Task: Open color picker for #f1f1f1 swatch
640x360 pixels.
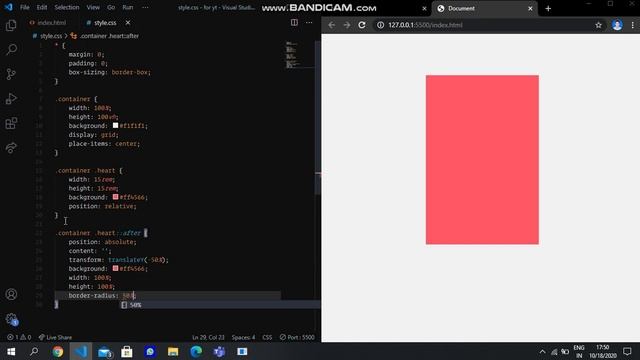Action: [116, 125]
